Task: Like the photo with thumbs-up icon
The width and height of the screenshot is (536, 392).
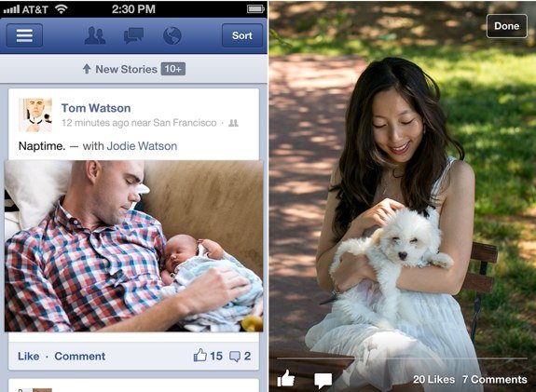Action: pos(286,378)
